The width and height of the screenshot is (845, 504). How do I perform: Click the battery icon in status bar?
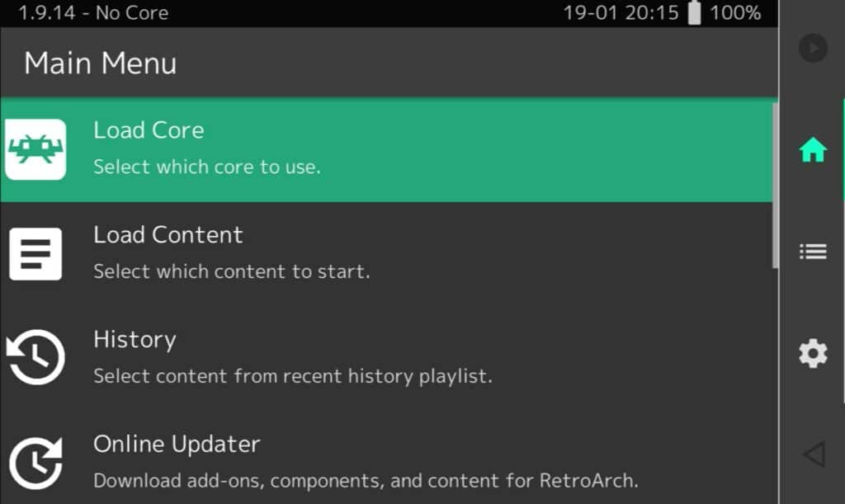point(695,12)
